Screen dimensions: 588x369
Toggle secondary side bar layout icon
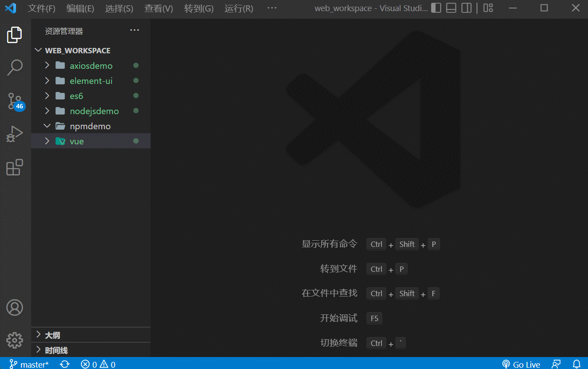(x=466, y=8)
